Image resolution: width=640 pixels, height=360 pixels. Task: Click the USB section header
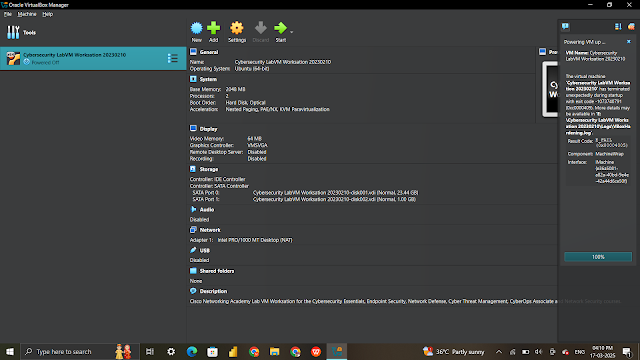204,251
